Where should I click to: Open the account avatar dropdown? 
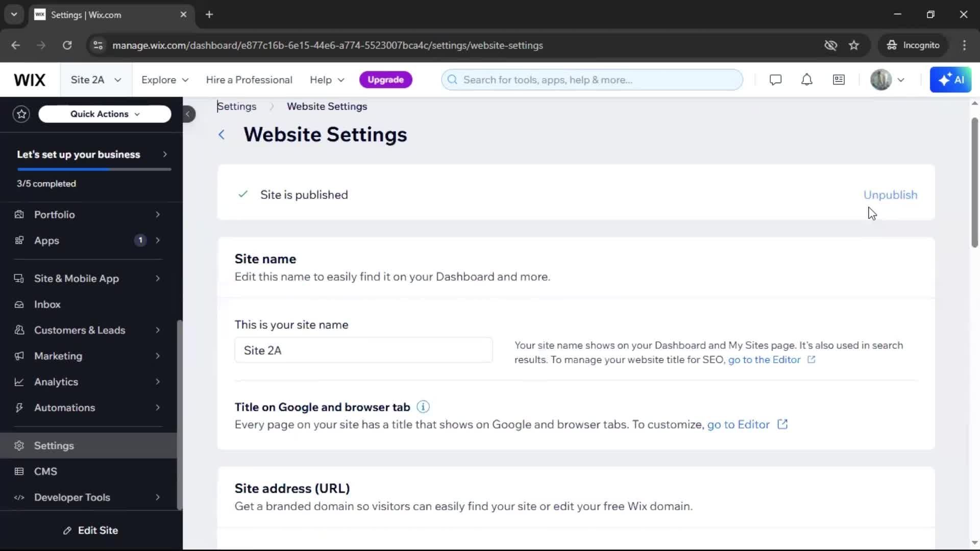[x=888, y=80]
